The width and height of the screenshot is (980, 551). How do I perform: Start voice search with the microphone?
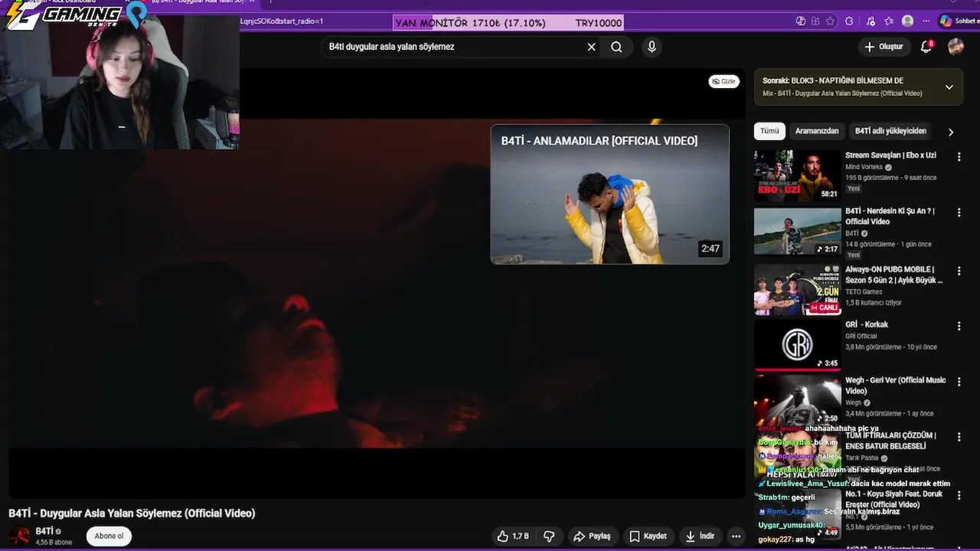652,47
